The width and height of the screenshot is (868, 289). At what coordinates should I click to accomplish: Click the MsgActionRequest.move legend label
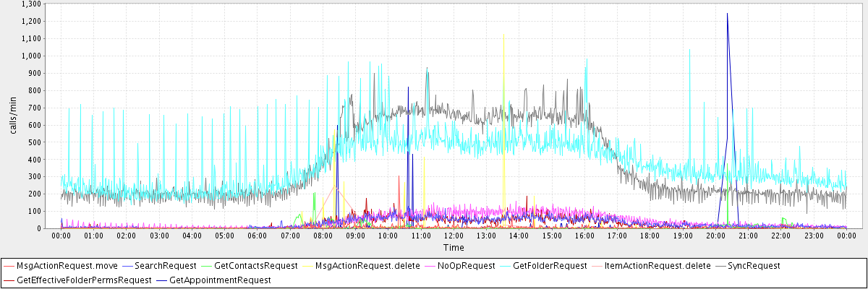pyautogui.click(x=57, y=266)
